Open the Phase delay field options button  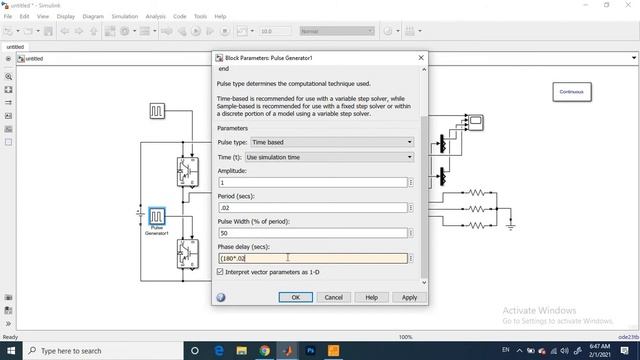[411, 258]
